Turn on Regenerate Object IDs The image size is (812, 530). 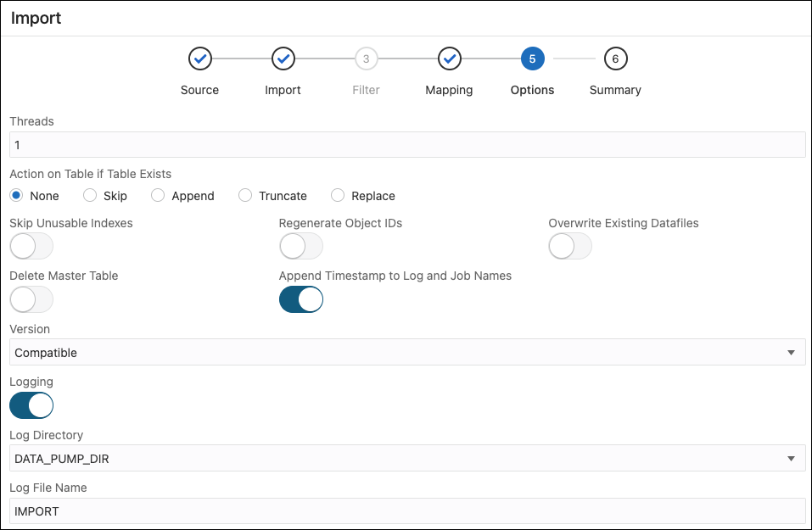[300, 246]
